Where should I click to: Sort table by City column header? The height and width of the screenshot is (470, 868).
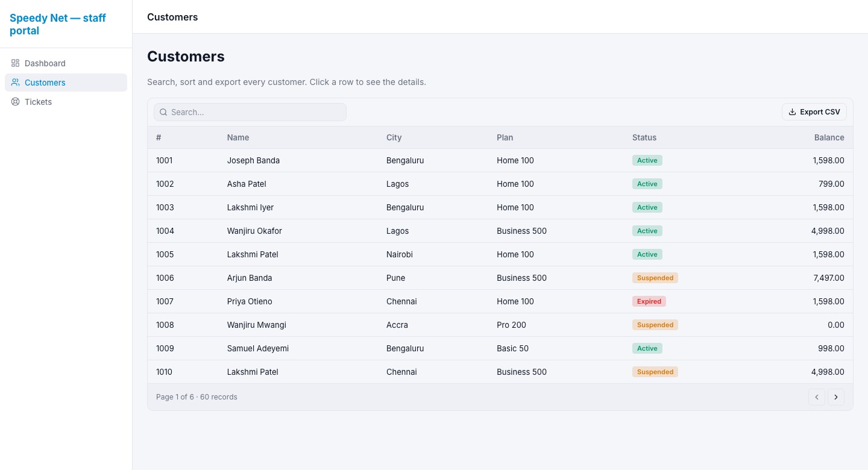pyautogui.click(x=394, y=137)
